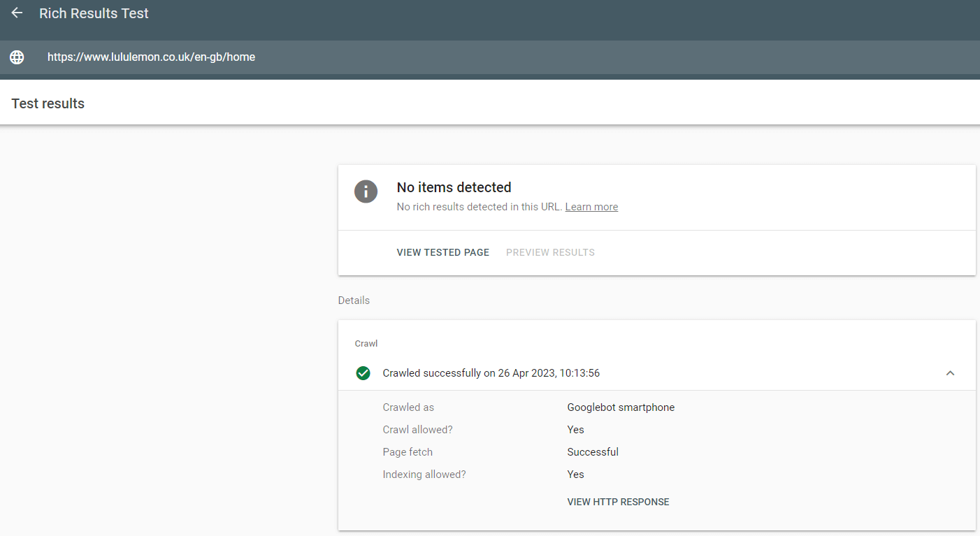Click the Indexing allowed? label
The image size is (980, 536).
(424, 475)
